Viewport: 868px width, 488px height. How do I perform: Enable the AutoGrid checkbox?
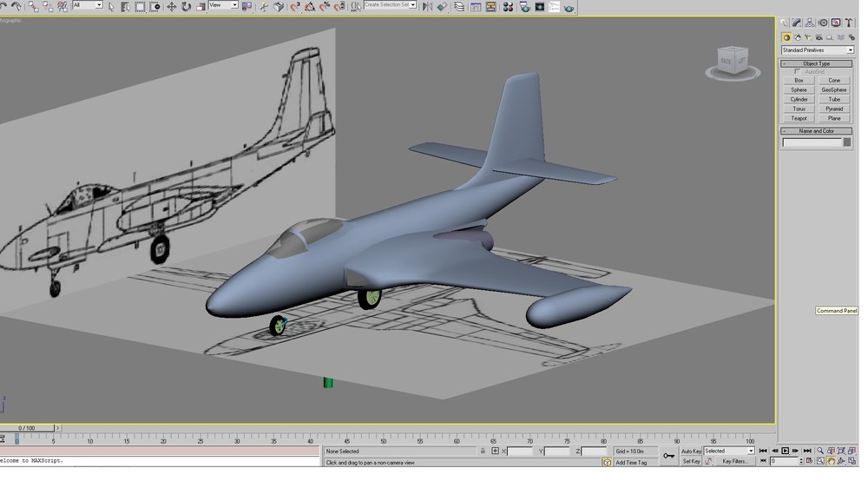tap(797, 71)
